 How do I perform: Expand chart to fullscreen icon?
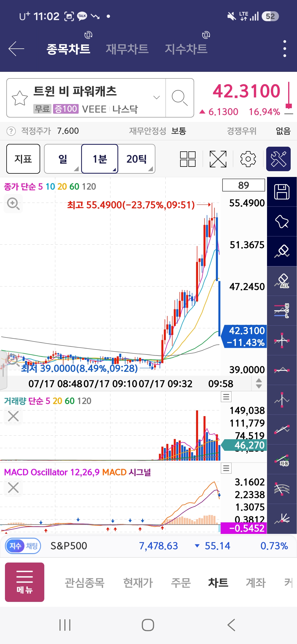coord(218,159)
